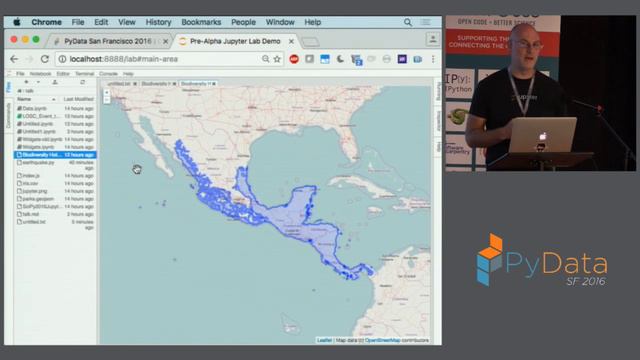This screenshot has width=640, height=360.
Task: Open extension icon with blue number badge
Action: pos(356,60)
